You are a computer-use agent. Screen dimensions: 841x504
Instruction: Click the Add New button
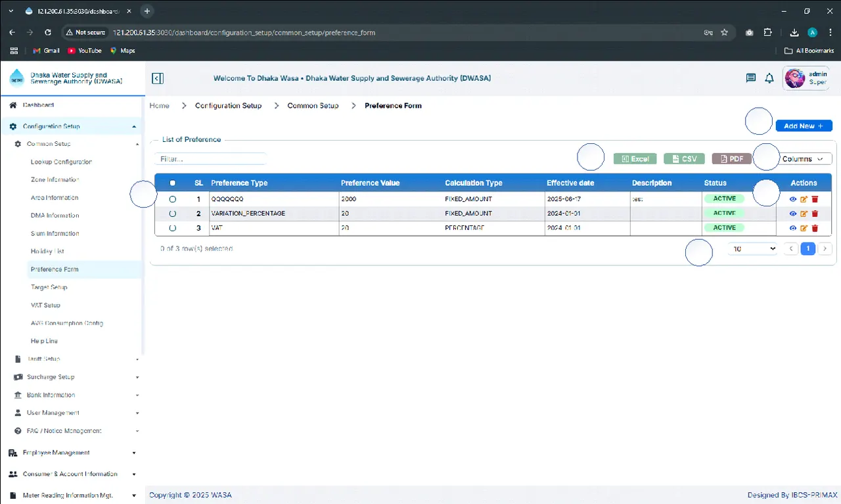pyautogui.click(x=804, y=126)
